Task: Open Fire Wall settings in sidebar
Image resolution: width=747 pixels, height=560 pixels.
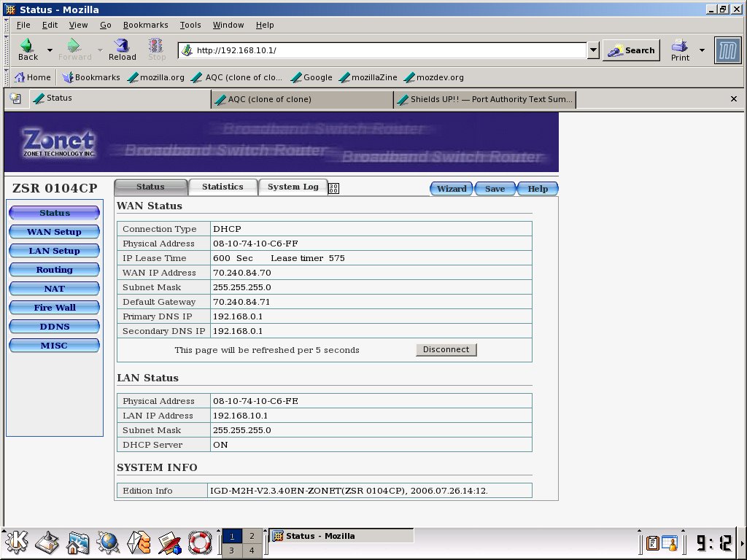Action: click(54, 308)
